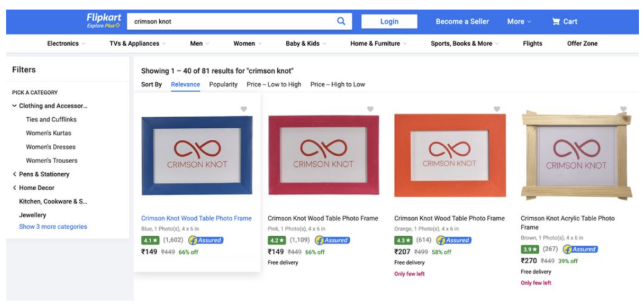Sort results by Popularity
Screen dimensions: 644x308
click(223, 84)
